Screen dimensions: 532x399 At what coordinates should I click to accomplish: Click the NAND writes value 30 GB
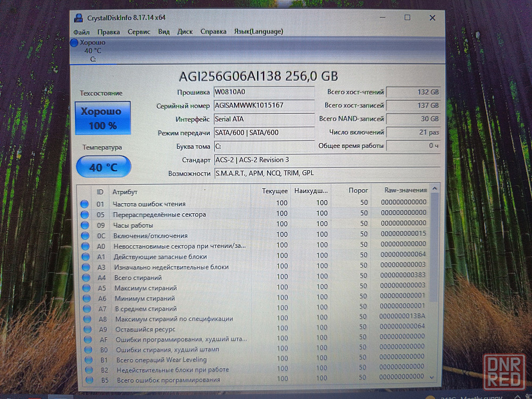pyautogui.click(x=413, y=119)
